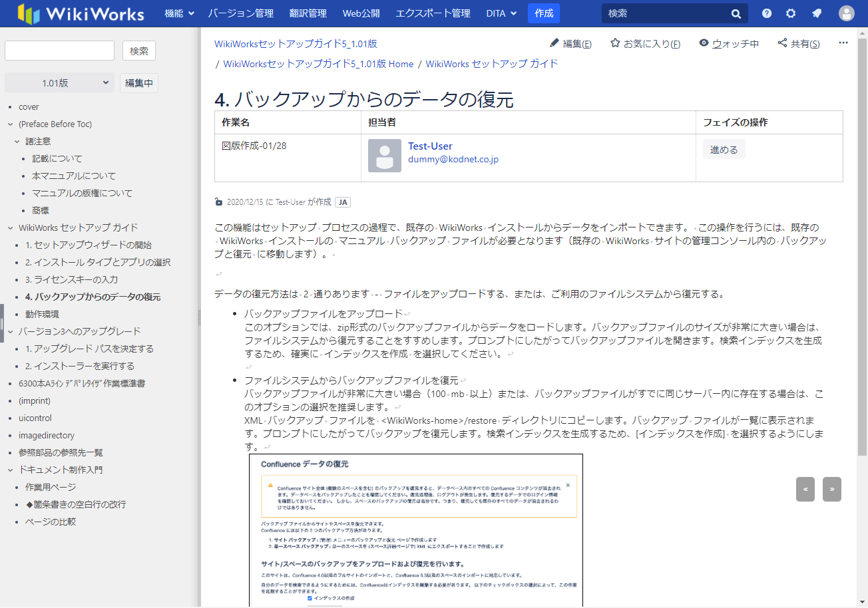Collapse the ドキュメント制作入門 tree node
Viewport: 868px width, 608px height.
pos(11,470)
